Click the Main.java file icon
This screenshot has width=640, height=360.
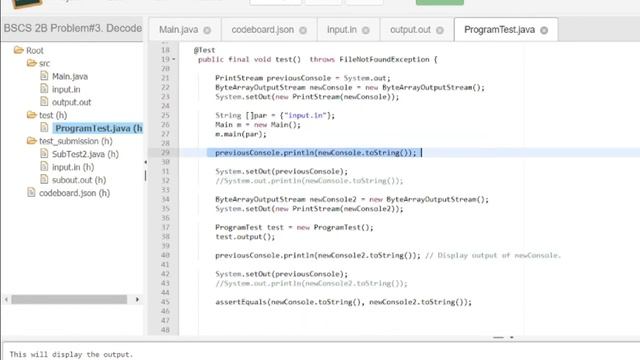click(x=44, y=76)
